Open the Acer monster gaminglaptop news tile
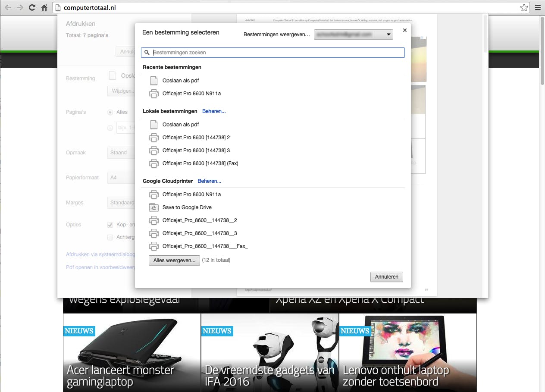Screen dimensions: 545x392 pos(132,352)
